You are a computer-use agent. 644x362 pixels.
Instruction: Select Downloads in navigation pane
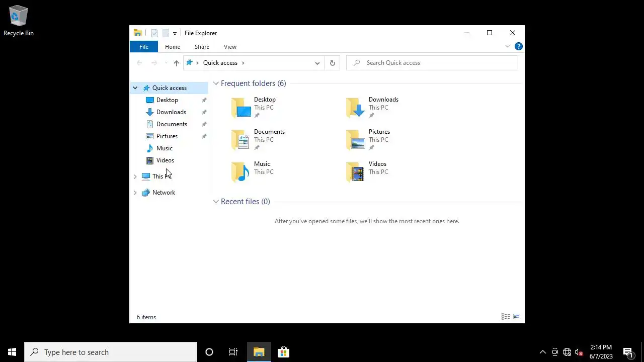coord(171,112)
